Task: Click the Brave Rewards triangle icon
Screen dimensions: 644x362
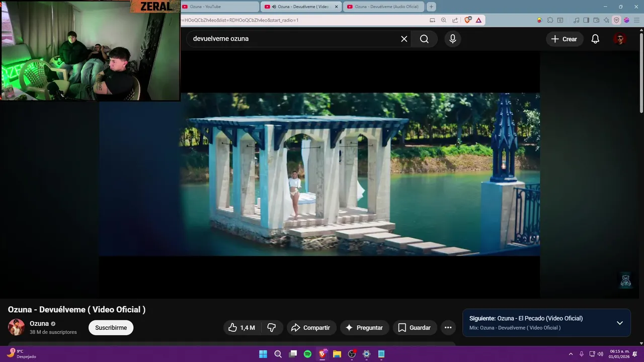Action: (478, 20)
